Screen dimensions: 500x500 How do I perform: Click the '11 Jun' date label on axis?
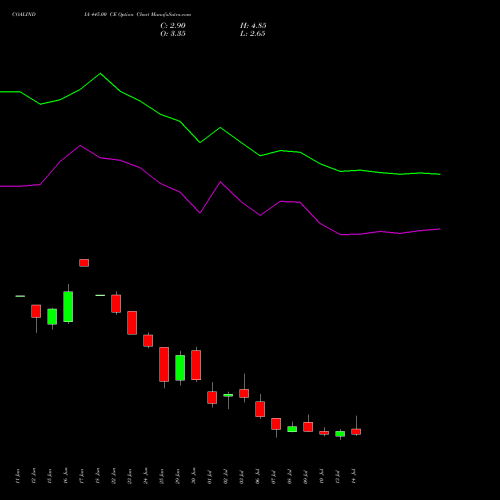click(18, 476)
